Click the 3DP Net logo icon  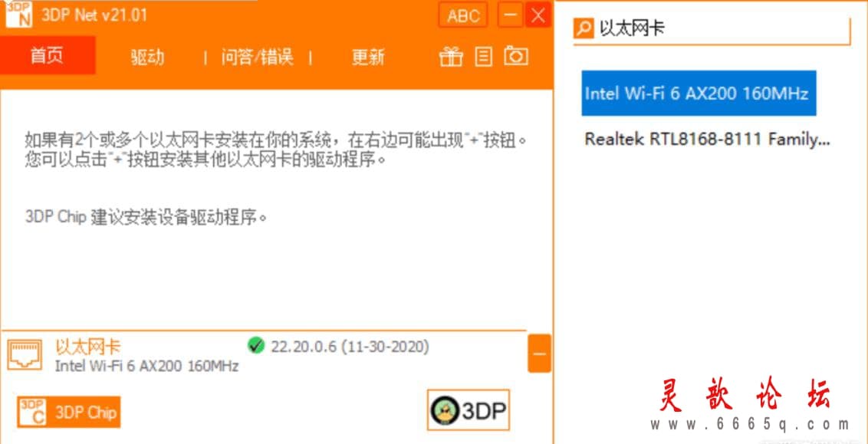(x=18, y=13)
